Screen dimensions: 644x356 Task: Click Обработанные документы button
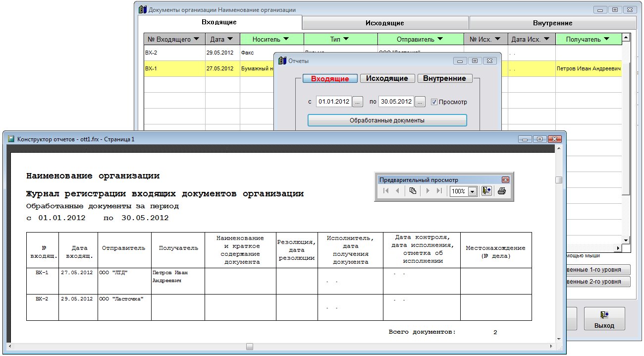pyautogui.click(x=387, y=120)
